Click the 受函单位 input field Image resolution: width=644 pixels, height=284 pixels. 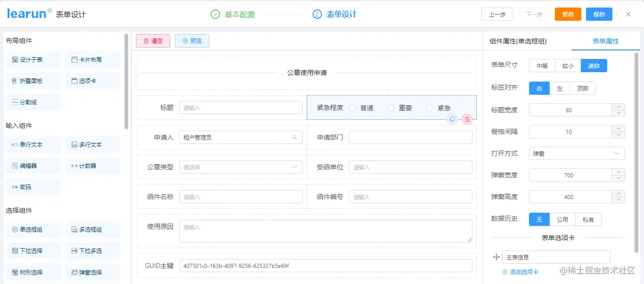point(411,167)
